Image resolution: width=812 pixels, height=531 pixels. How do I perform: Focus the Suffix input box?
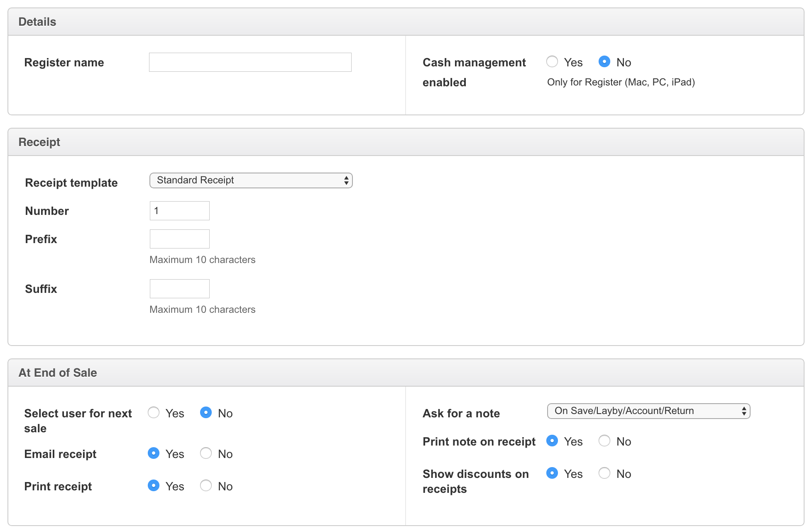[x=179, y=289]
